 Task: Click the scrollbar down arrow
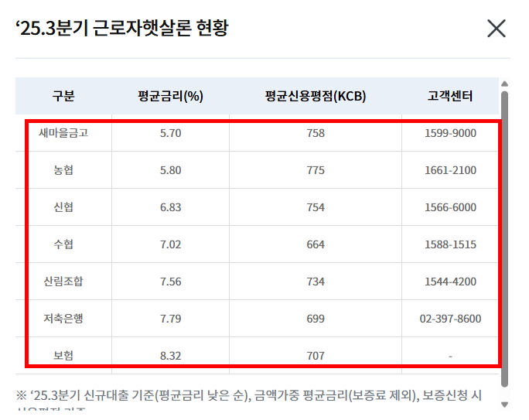pos(505,405)
